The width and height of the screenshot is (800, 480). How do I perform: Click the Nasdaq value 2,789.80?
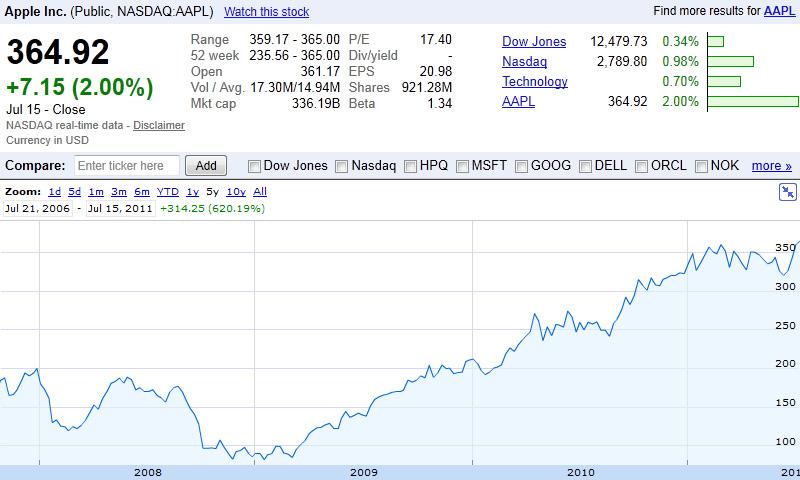click(622, 61)
